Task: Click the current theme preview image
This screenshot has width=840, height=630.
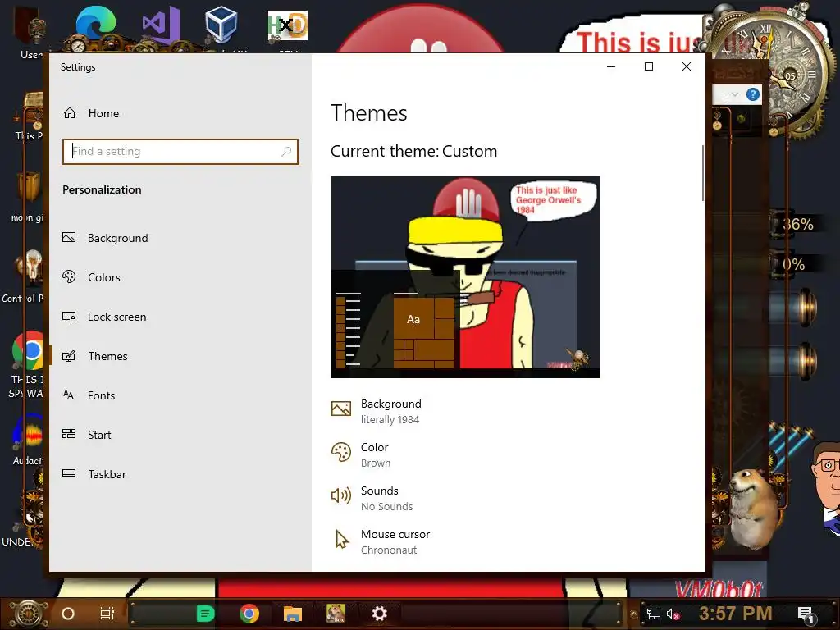Action: (466, 277)
